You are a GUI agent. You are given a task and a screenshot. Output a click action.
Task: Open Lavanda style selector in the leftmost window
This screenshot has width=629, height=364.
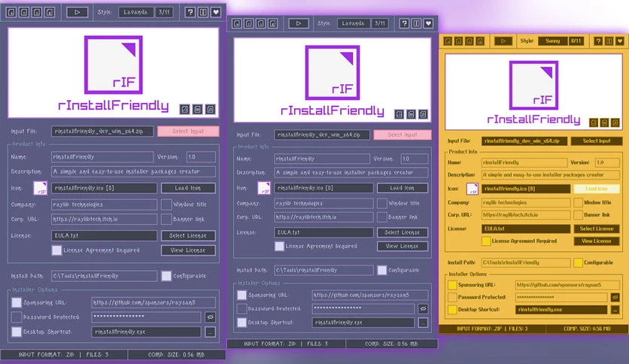coord(136,12)
